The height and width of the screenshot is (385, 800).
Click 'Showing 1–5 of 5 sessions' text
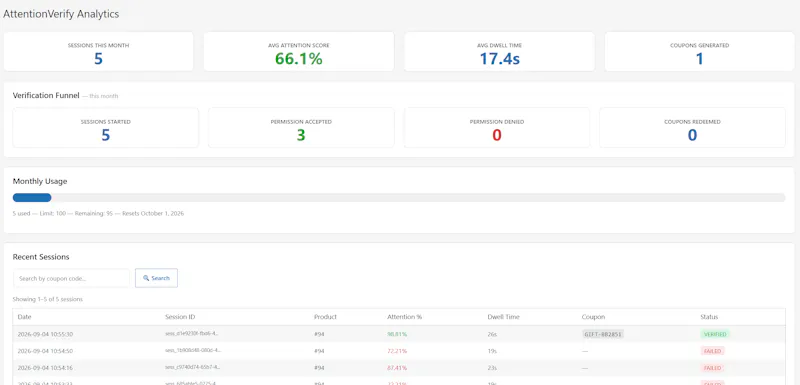pos(47,299)
